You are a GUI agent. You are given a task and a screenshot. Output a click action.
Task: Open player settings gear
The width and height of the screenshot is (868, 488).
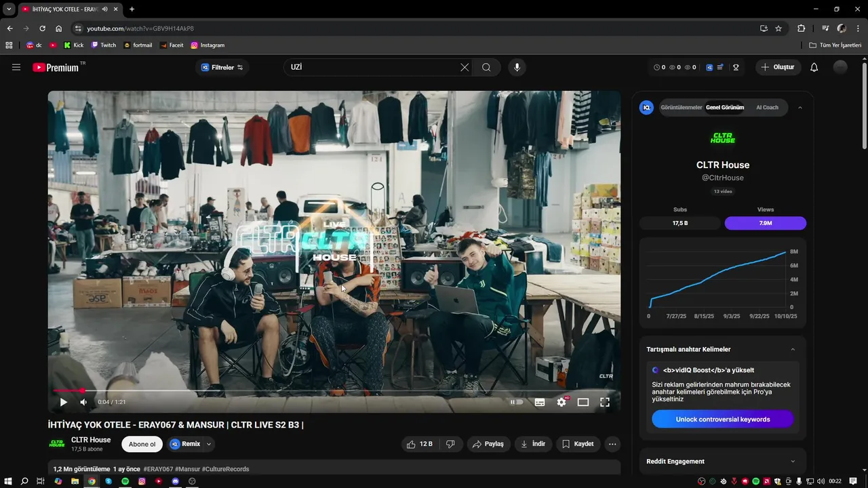[561, 402]
